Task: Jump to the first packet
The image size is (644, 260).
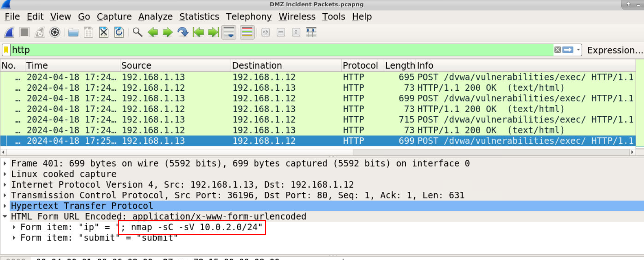Action: point(198,32)
